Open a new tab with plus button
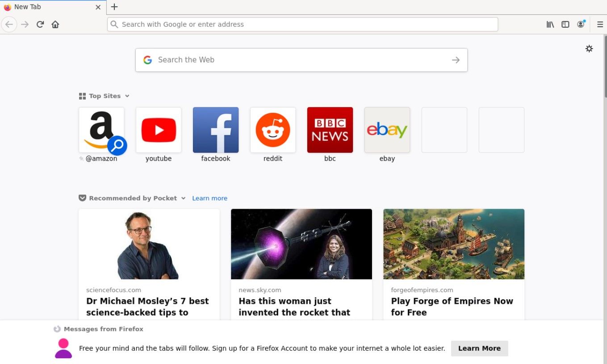This screenshot has width=607, height=364. tap(114, 7)
